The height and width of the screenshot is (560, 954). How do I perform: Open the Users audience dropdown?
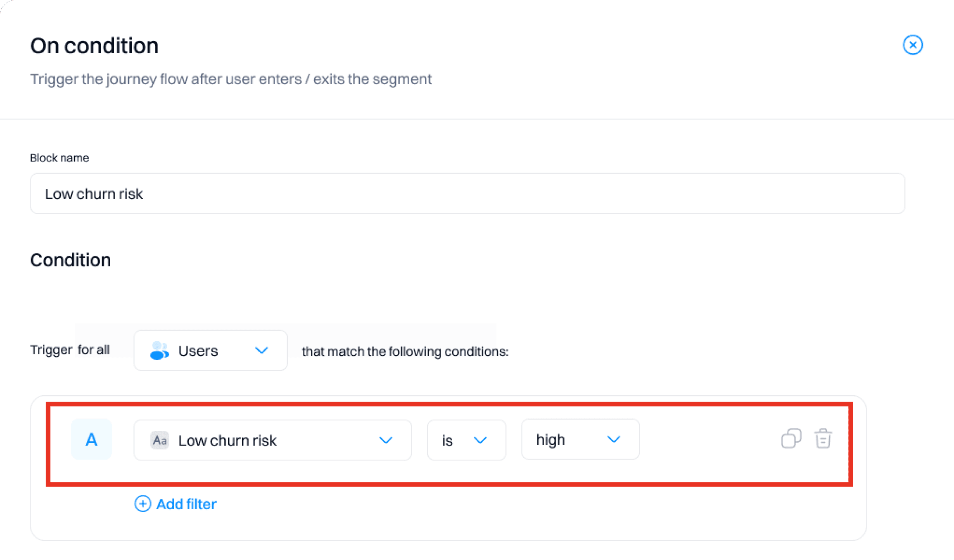pyautogui.click(x=210, y=351)
